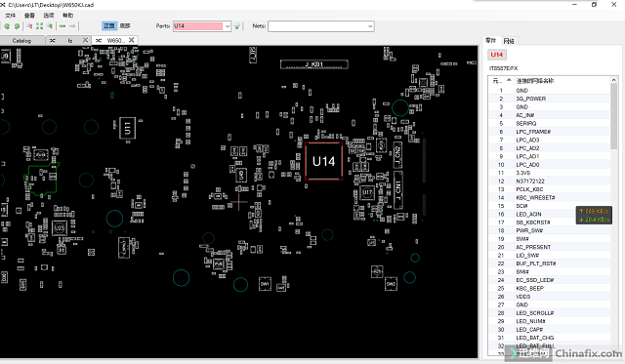Click the light bulb icon beside Parts
Image resolution: width=625 pixels, height=364 pixels.
coord(236,26)
